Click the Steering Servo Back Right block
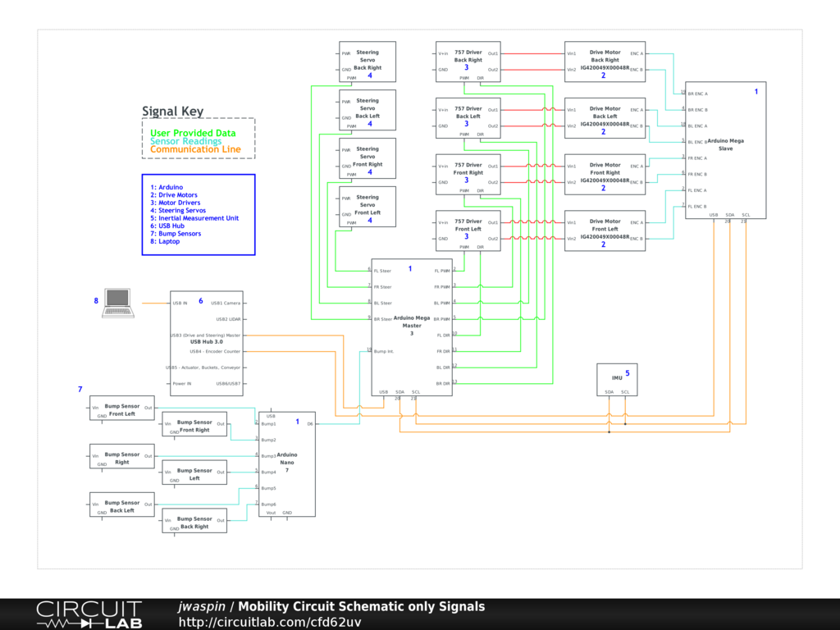The width and height of the screenshot is (840, 630). click(367, 62)
